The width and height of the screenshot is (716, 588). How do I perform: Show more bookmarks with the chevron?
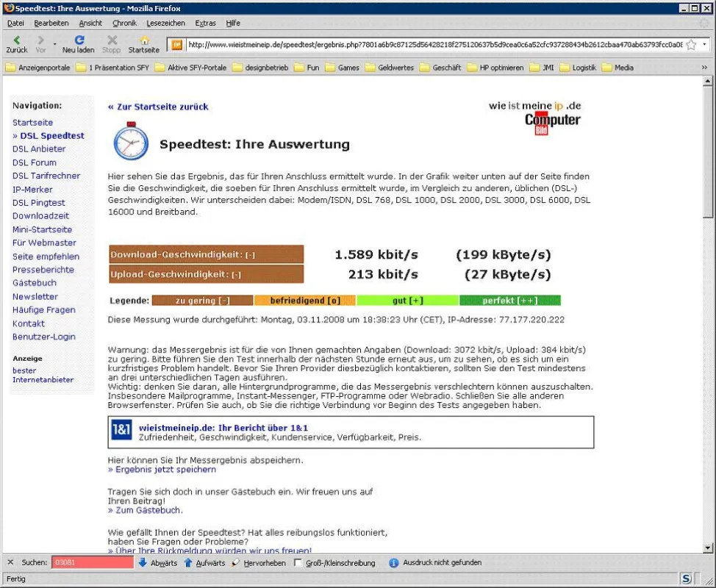[x=704, y=68]
